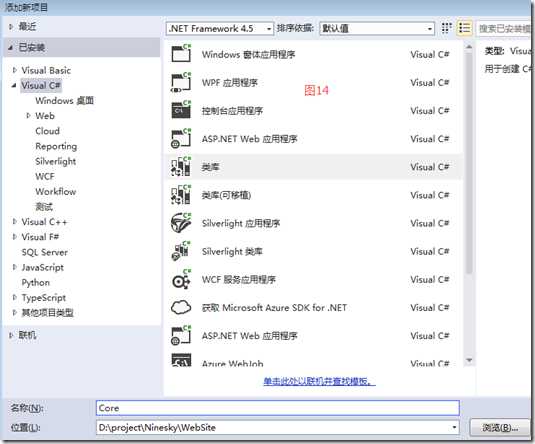Select the Silverlight 类库 icon

point(181,251)
